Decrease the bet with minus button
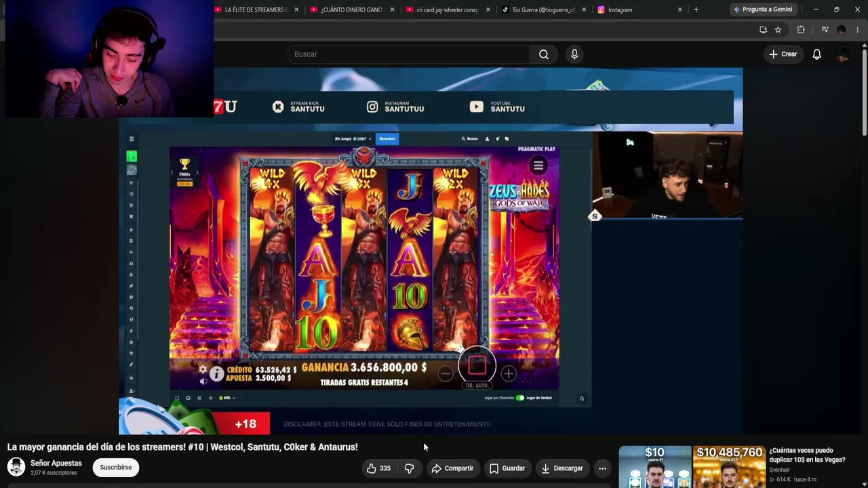 (445, 373)
